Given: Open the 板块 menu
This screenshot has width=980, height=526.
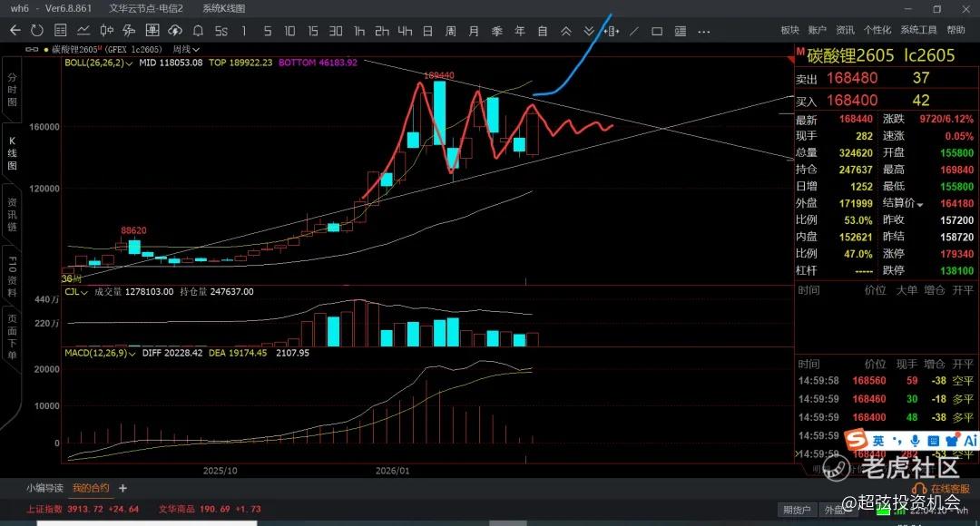Looking at the screenshot, I should (x=790, y=30).
